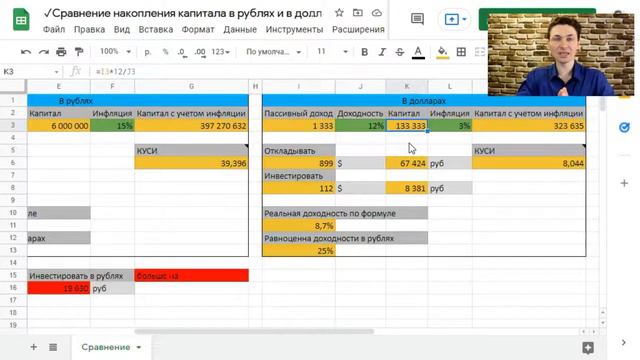Expand side panel chevron

point(623,342)
